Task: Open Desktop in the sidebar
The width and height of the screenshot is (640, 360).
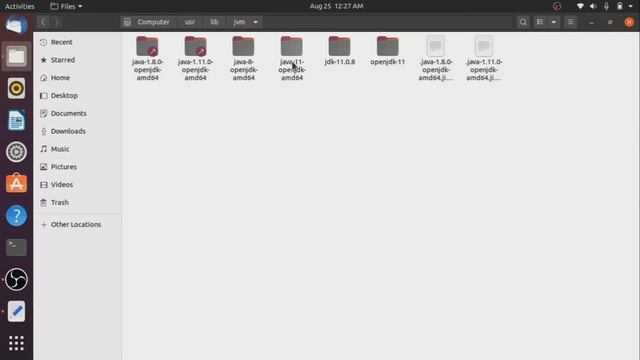Action: coord(78,96)
